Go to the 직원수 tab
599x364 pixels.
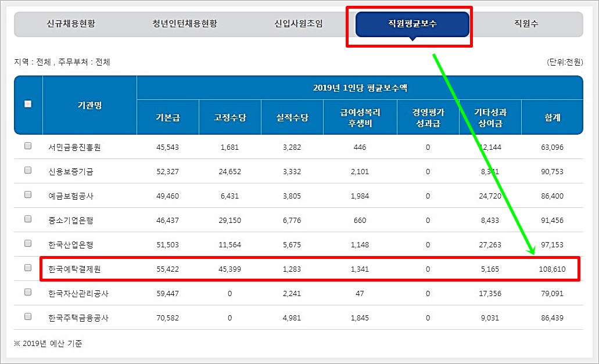point(526,24)
